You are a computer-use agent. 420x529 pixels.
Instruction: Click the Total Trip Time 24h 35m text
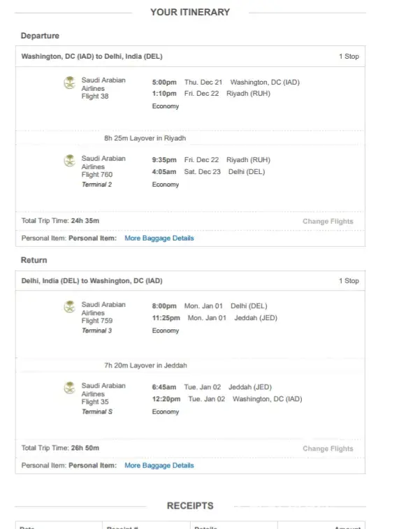[x=61, y=221]
